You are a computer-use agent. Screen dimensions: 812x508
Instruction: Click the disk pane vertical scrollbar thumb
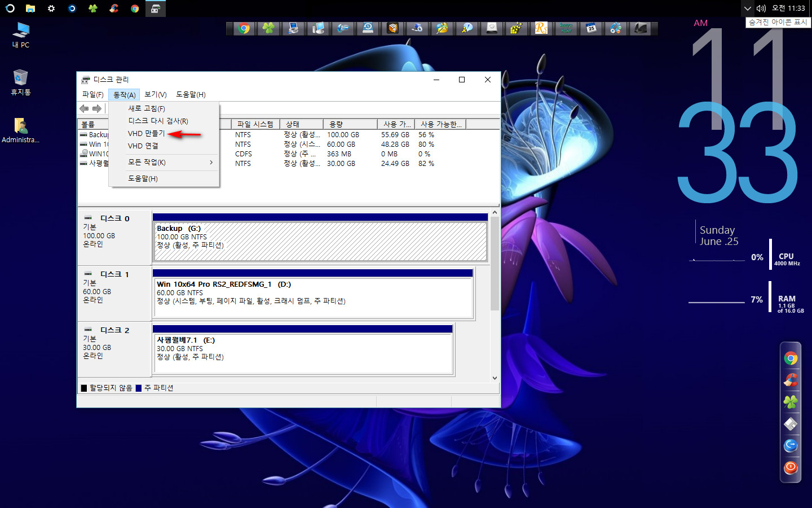click(x=495, y=264)
